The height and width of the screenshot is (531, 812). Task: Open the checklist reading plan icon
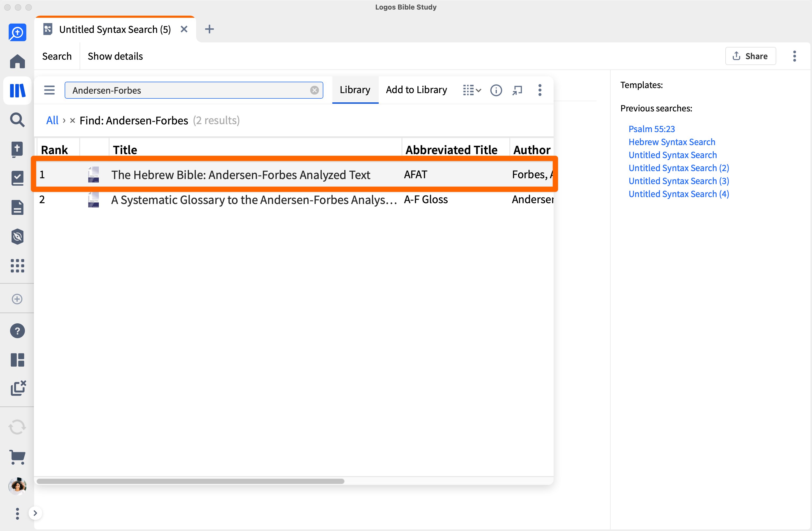pos(17,178)
